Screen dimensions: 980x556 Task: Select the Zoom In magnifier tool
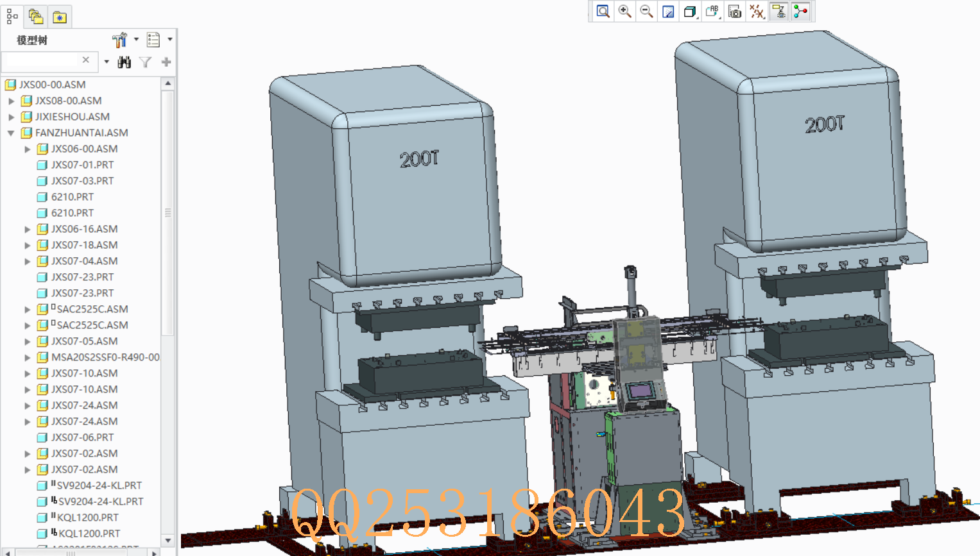[x=624, y=12]
